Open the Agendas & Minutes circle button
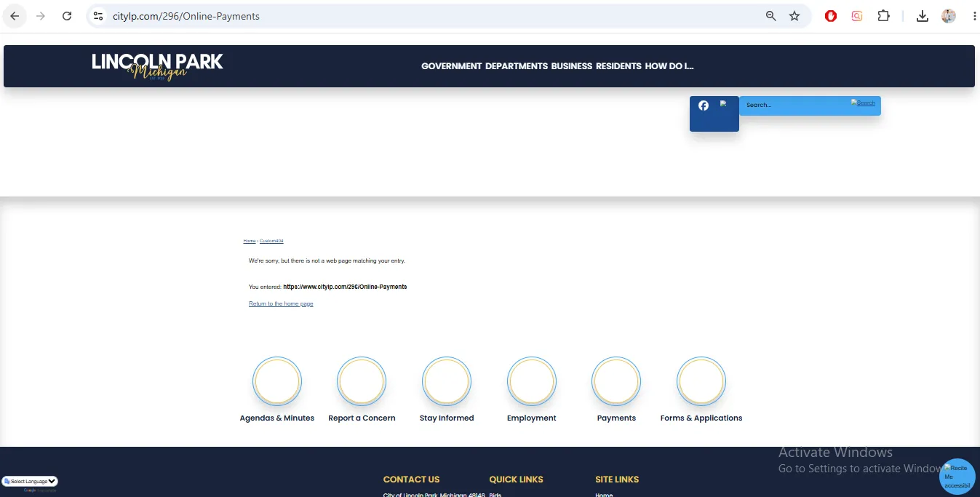Screen dimensions: 980x497 (x=277, y=381)
